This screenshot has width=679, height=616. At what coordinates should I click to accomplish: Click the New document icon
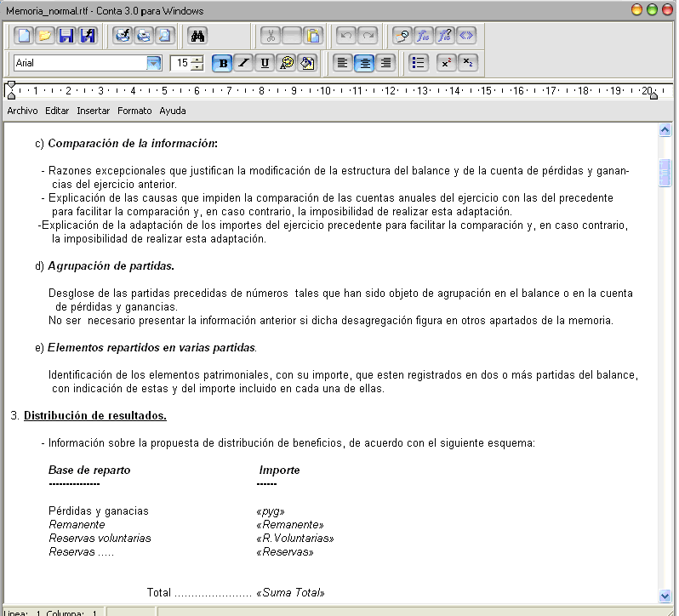click(x=24, y=36)
